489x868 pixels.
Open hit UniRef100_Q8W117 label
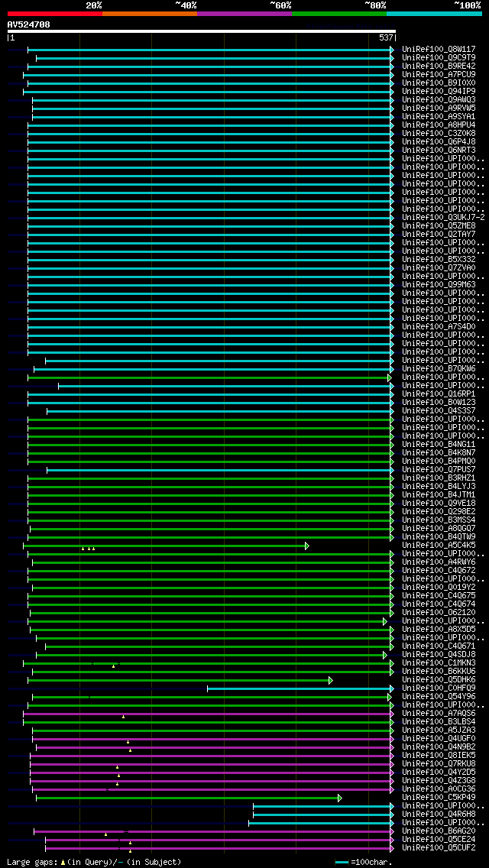tap(439, 49)
